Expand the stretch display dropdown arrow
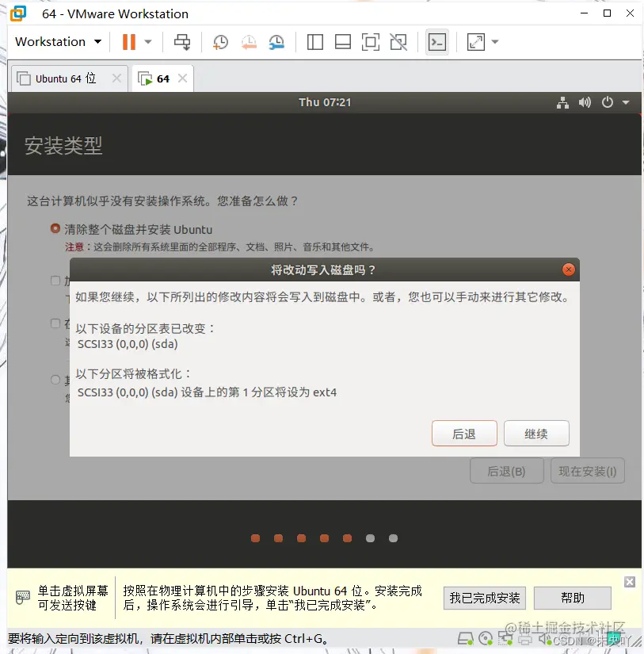644x654 pixels. [495, 42]
